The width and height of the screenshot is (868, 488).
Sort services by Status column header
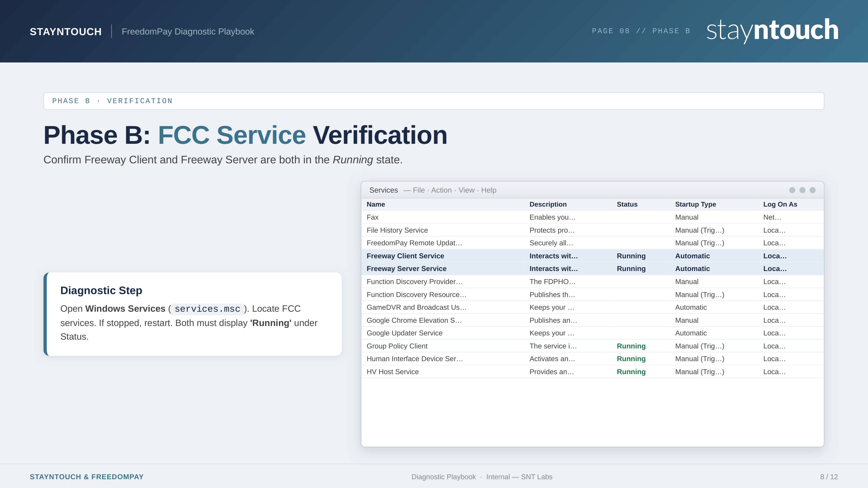click(x=627, y=204)
